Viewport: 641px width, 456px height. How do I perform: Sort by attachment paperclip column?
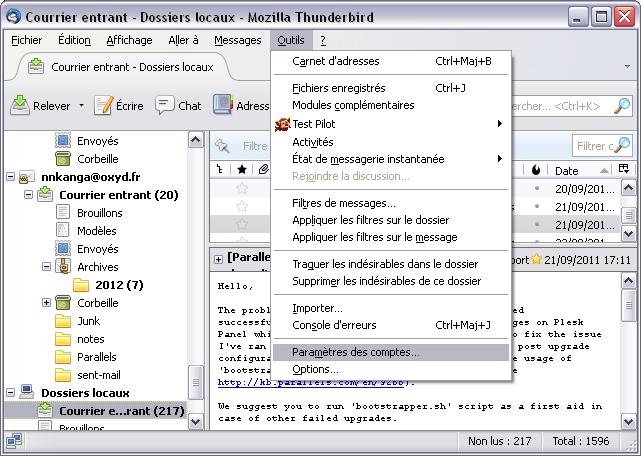[263, 169]
